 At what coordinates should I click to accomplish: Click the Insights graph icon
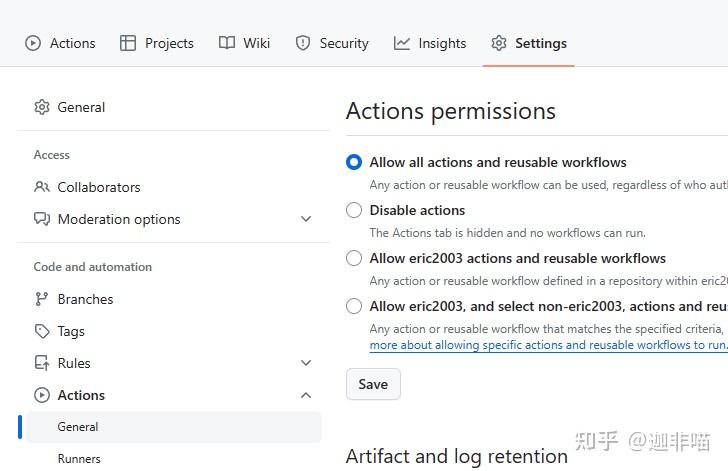(x=402, y=43)
